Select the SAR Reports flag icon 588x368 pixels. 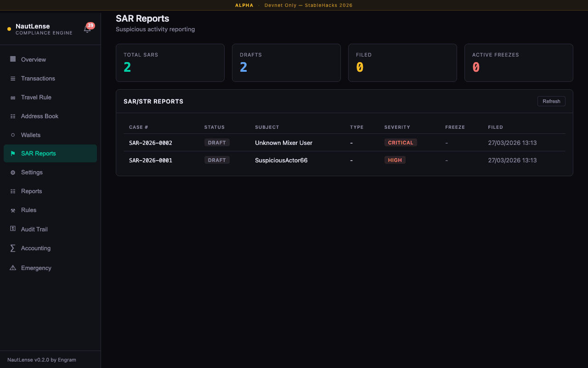click(12, 153)
